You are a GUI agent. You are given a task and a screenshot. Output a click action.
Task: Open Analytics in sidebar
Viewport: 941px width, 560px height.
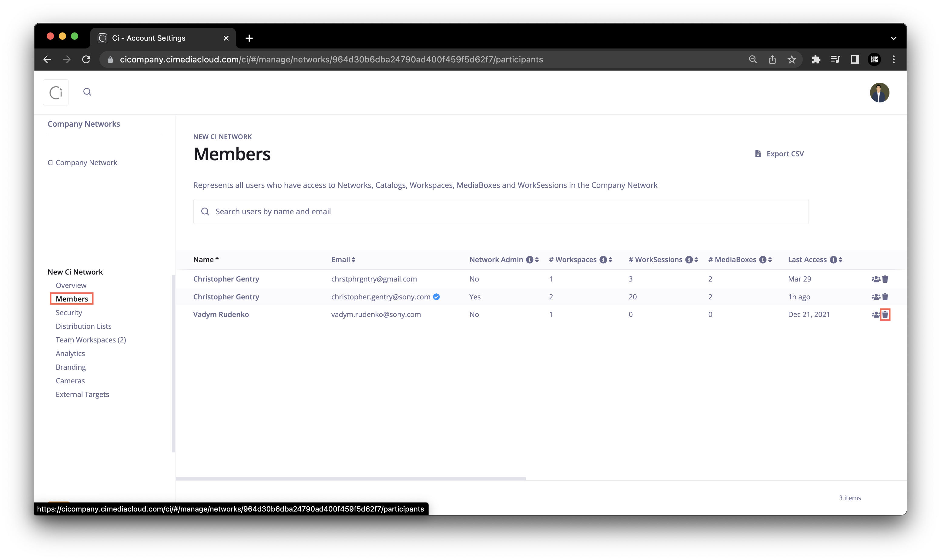[x=70, y=354]
